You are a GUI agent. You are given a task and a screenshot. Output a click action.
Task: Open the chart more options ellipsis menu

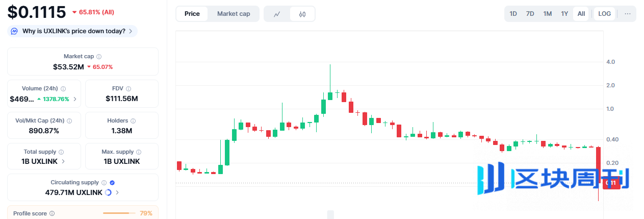point(627,14)
